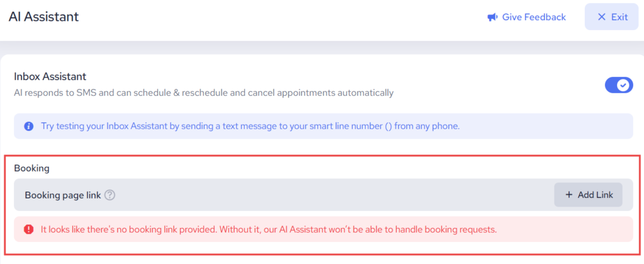Click empty space in Booking page link row
Viewport: 644px width, 264px height.
[333, 195]
